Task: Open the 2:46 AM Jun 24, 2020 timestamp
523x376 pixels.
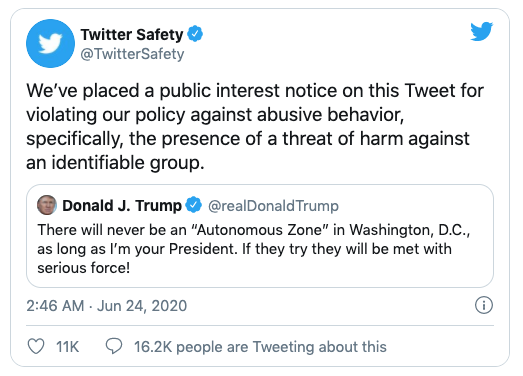Action: click(107, 306)
